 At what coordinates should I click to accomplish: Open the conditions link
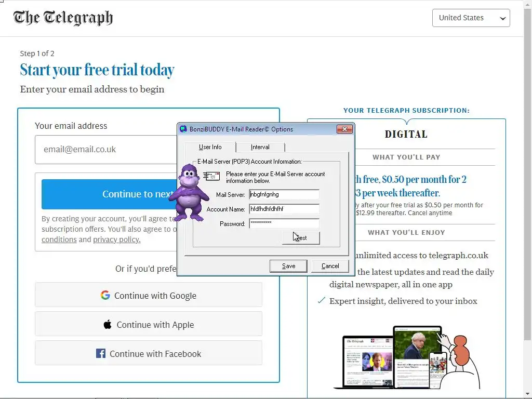59,240
